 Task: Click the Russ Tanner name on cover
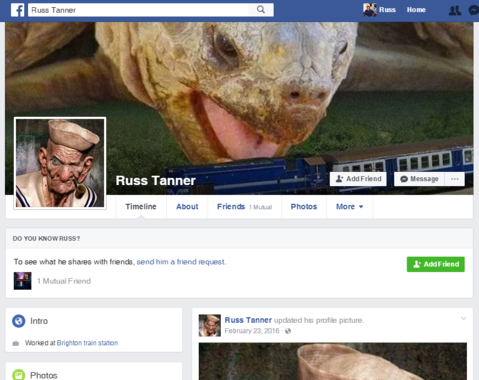pos(156,181)
